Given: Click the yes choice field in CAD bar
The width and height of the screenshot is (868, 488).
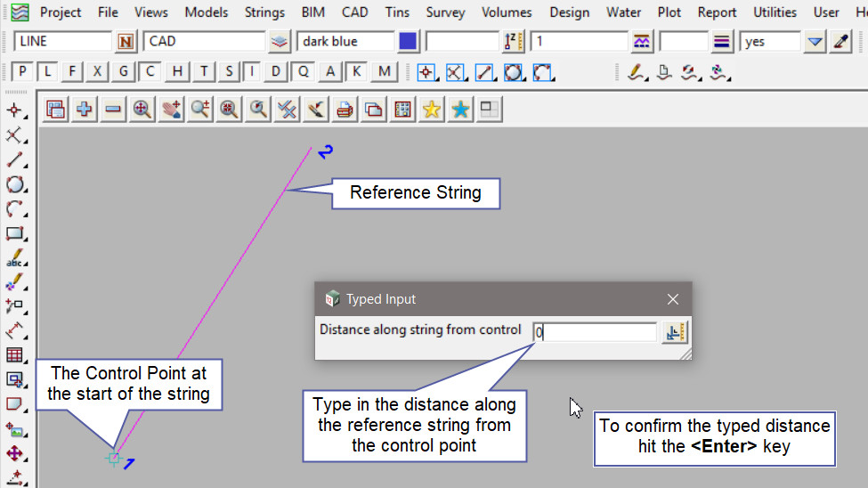Looking at the screenshot, I should click(x=771, y=42).
